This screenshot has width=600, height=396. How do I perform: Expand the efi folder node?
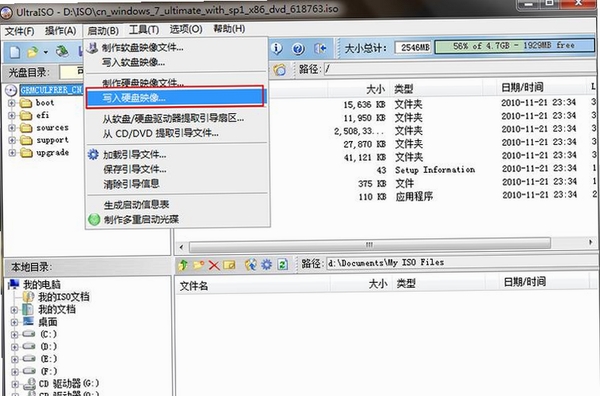tap(12, 116)
